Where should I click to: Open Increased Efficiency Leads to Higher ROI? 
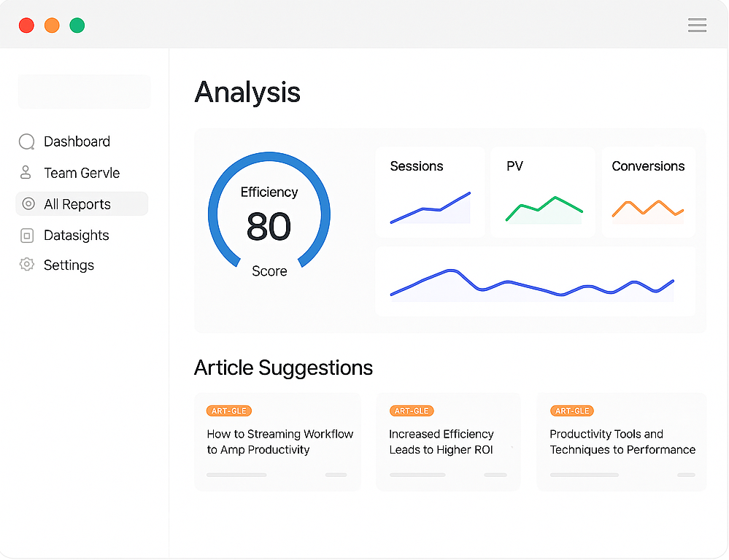pos(441,442)
